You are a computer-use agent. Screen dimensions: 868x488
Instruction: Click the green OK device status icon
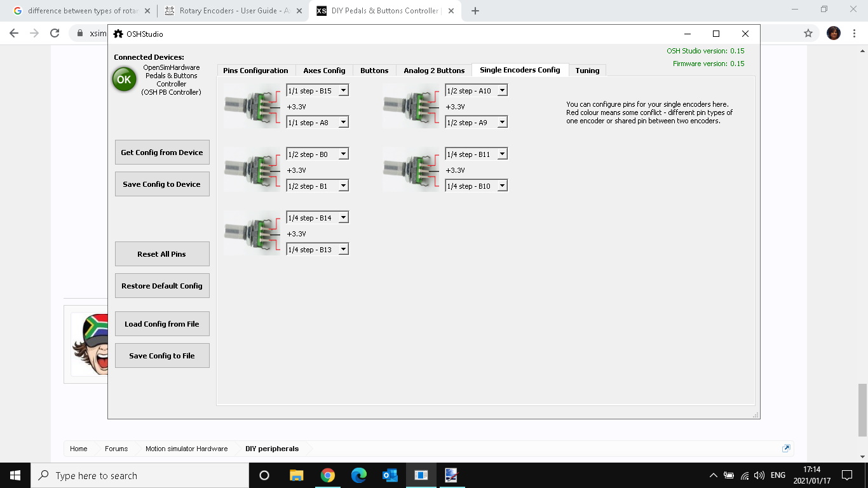(x=124, y=79)
